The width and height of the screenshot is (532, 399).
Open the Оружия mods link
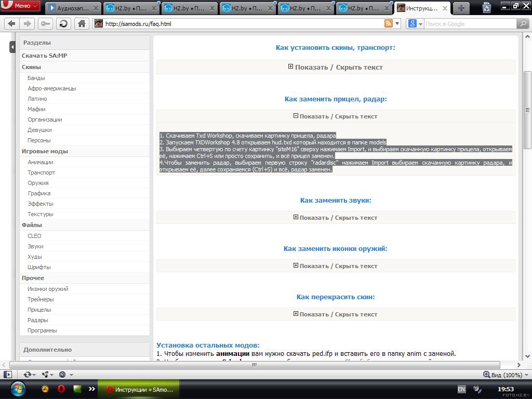point(38,183)
